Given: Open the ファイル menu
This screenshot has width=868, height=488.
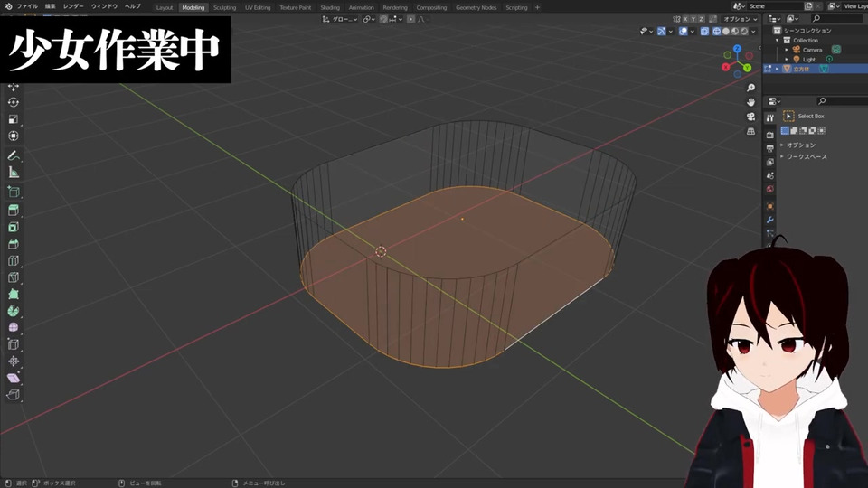Looking at the screenshot, I should 27,6.
